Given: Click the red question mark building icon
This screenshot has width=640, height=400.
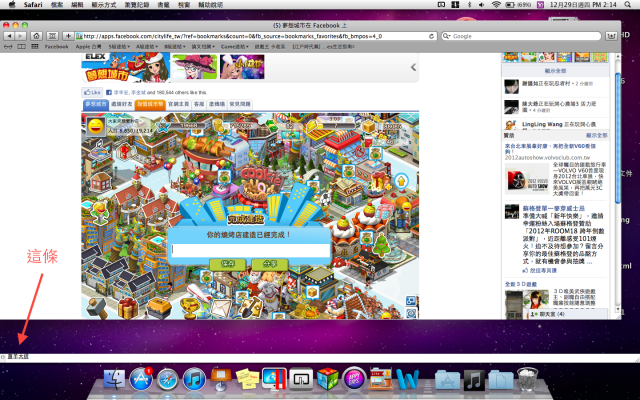Looking at the screenshot, I should click(125, 153).
